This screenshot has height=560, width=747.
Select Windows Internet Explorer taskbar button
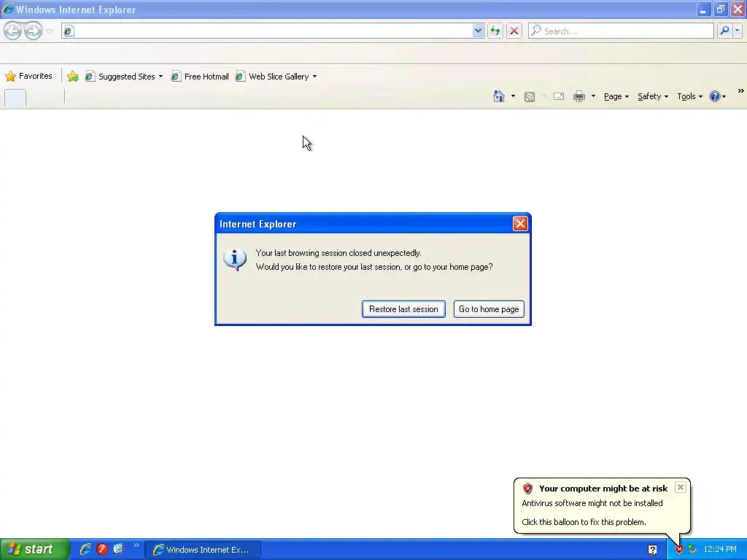(203, 550)
